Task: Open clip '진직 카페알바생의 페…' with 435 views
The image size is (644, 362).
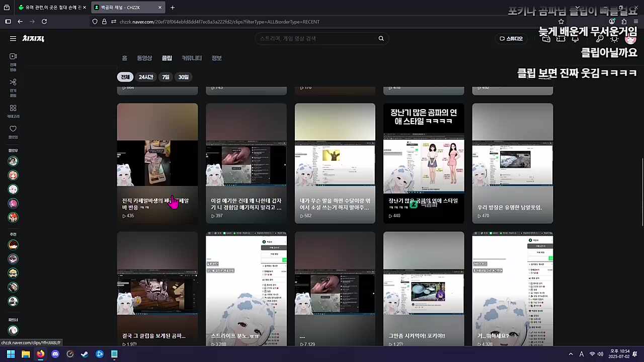Action: coord(157,163)
